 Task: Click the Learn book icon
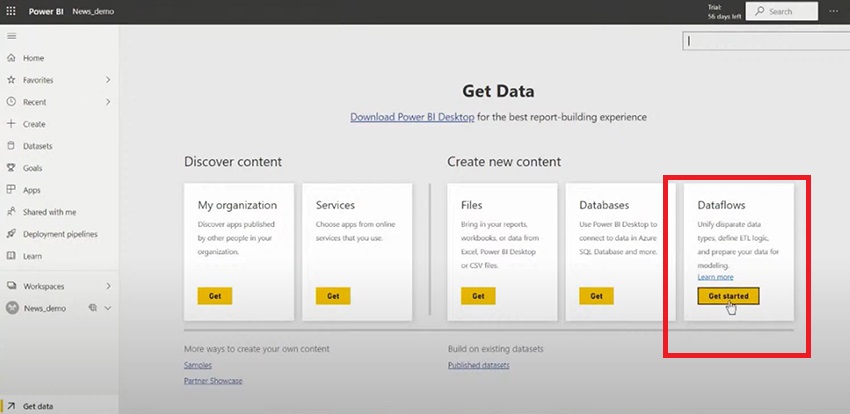pos(11,256)
